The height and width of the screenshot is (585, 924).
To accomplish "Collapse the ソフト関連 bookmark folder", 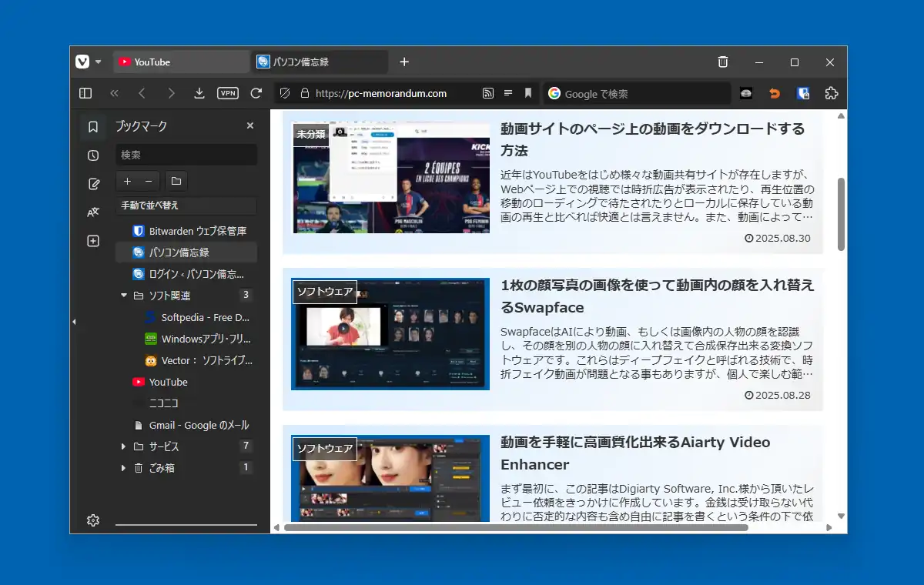I will [x=123, y=296].
